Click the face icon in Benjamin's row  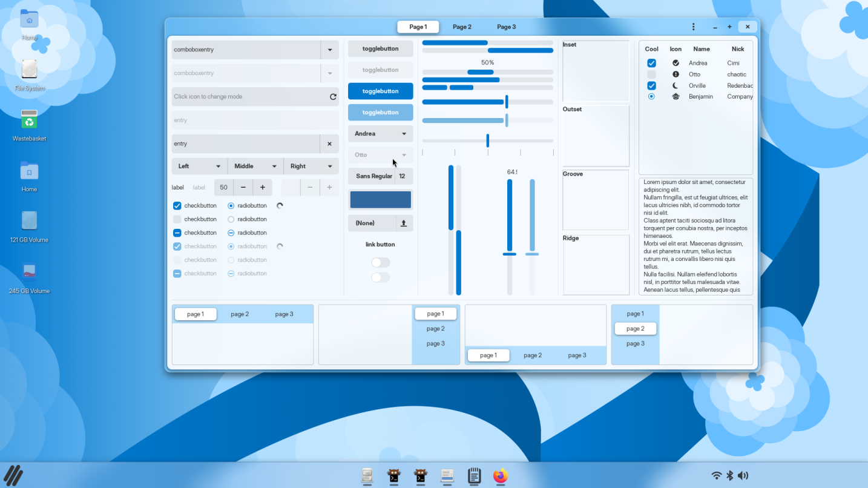(676, 96)
